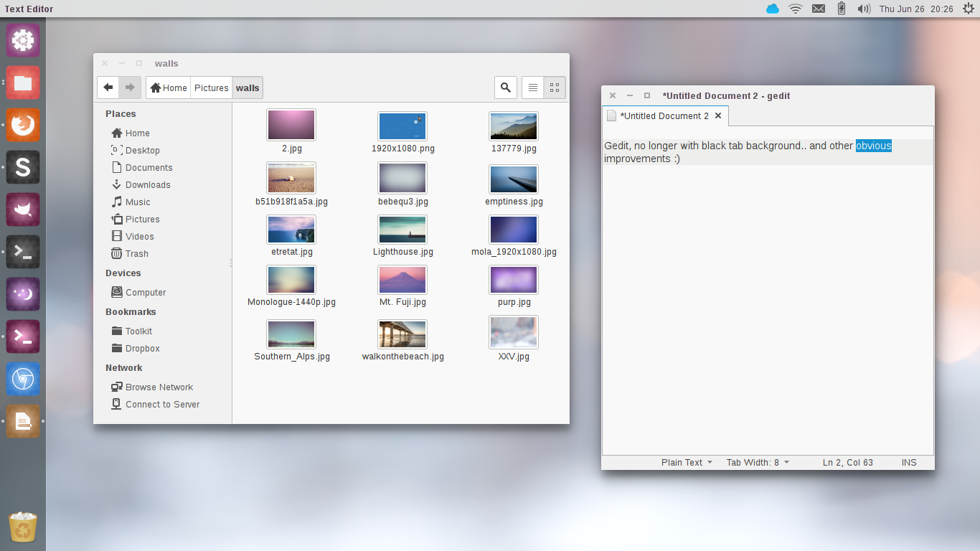The image size is (980, 551).
Task: Select the 2.jpg thumbnail
Action: pos(291,125)
